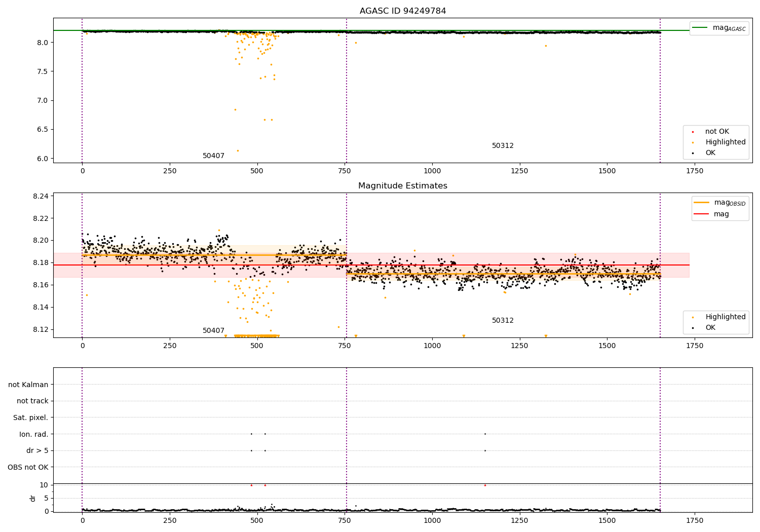
Task: Select the 50407 label in Magnitude Estimates plot
Action: coord(213,331)
